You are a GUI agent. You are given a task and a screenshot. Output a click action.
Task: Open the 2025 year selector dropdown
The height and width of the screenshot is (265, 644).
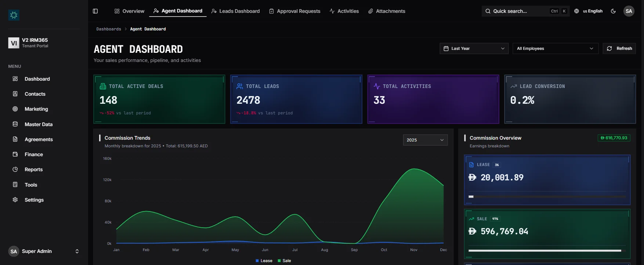(425, 140)
